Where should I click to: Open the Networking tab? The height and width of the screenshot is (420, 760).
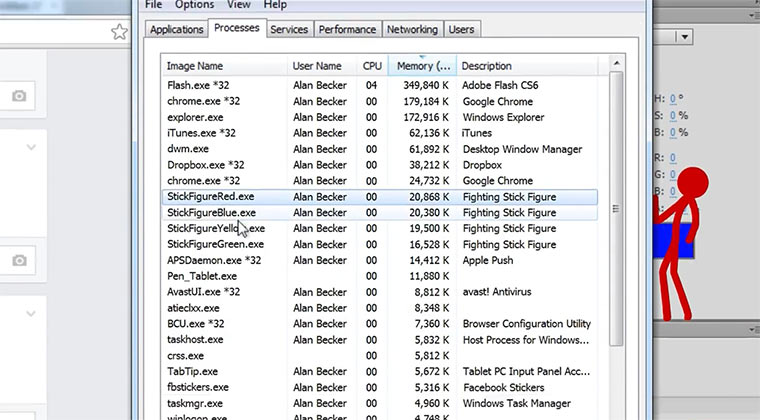[x=412, y=30]
